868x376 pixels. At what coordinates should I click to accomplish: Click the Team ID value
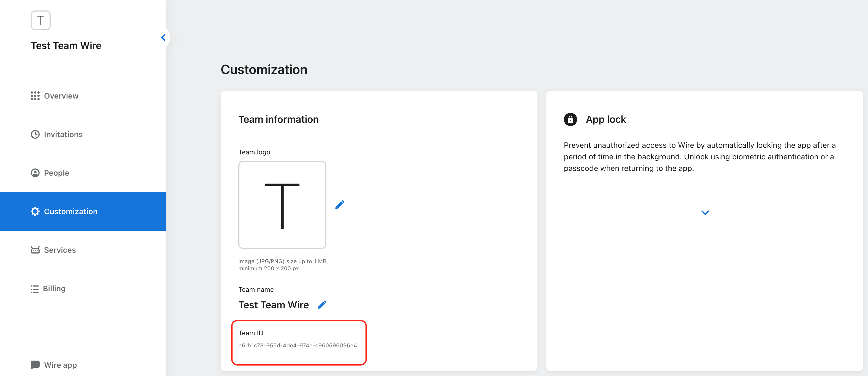(298, 345)
